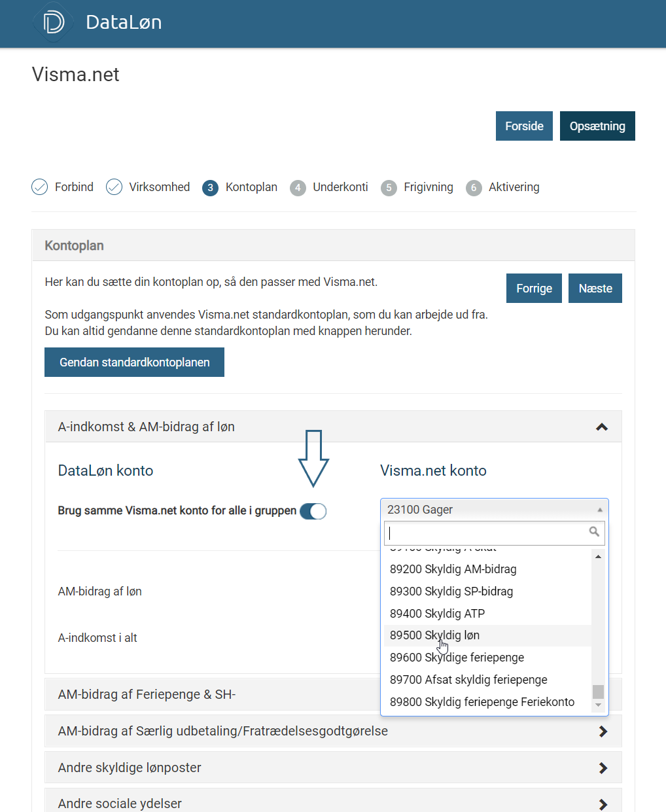Screen dimensions: 666x812
Task: Click the dropdown list scrollbar thumb
Action: point(598,692)
